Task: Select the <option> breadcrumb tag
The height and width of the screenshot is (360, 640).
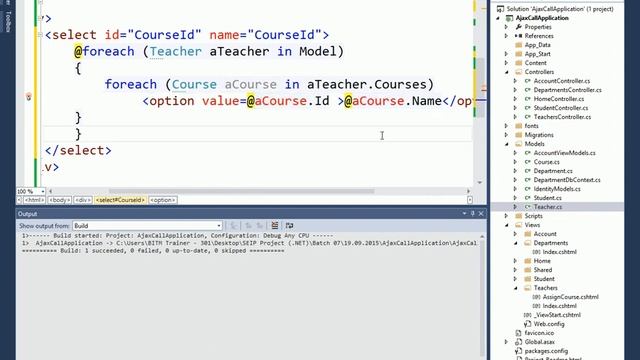Action: [163, 200]
